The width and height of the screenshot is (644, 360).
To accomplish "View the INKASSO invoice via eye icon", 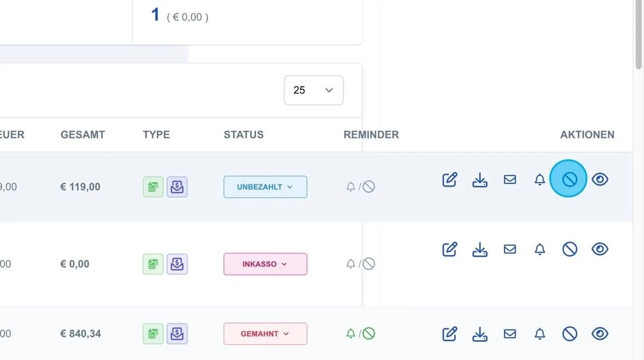I will click(600, 249).
